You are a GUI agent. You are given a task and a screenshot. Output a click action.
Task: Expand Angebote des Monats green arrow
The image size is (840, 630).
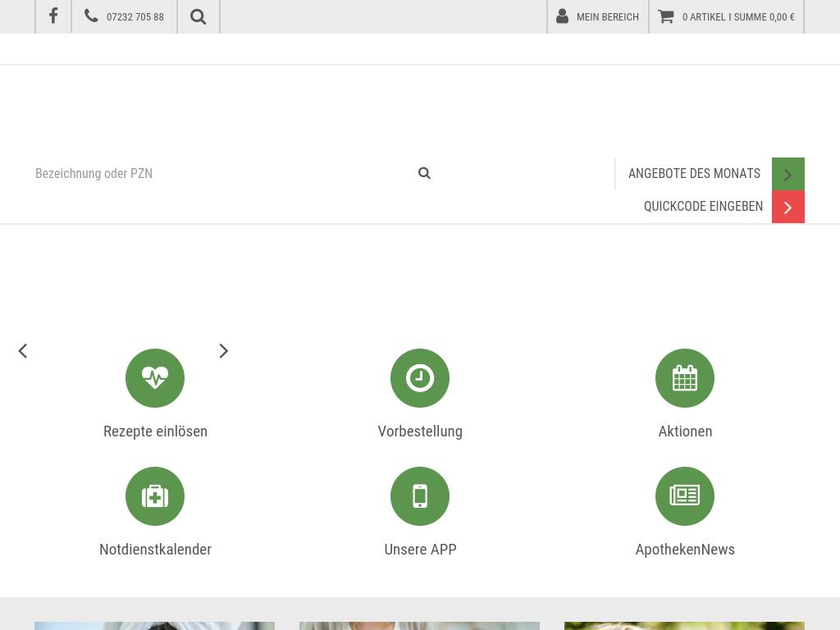(x=787, y=174)
